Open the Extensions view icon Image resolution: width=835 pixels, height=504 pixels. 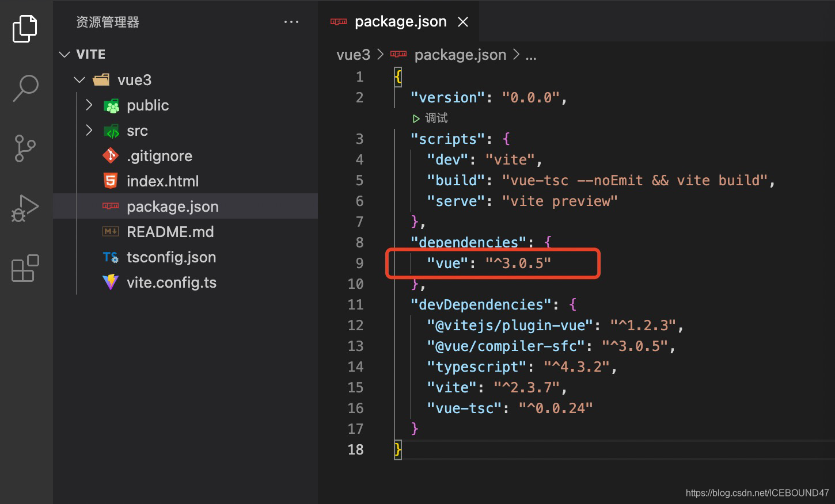25,268
